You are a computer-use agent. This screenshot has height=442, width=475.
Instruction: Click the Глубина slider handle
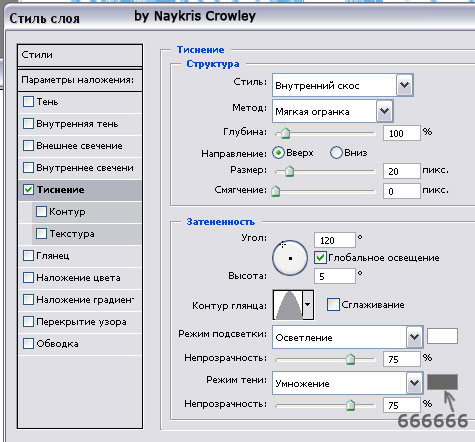tap(285, 133)
